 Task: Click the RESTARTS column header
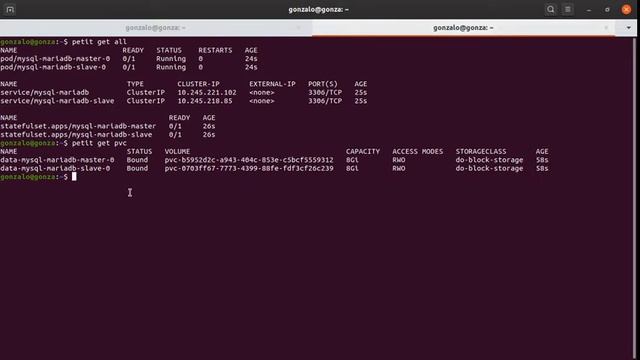tap(215, 50)
